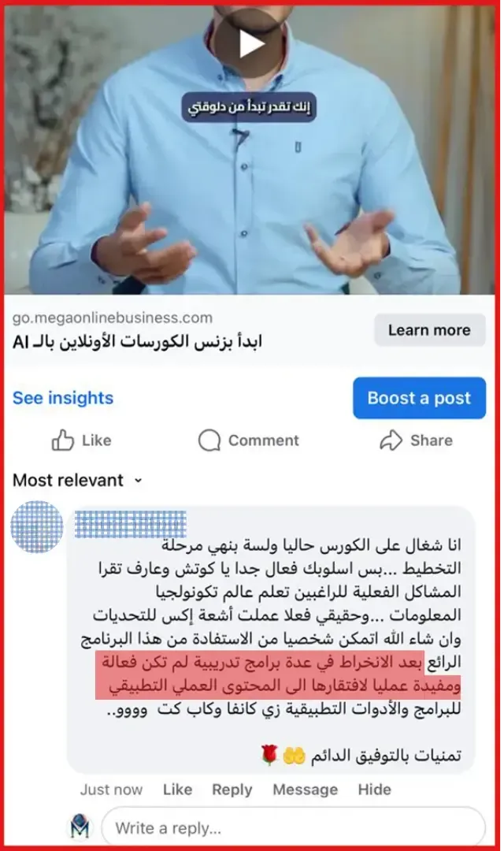The image size is (504, 851).
Task: Open the commenter's blurred profile picture
Action: tap(37, 526)
